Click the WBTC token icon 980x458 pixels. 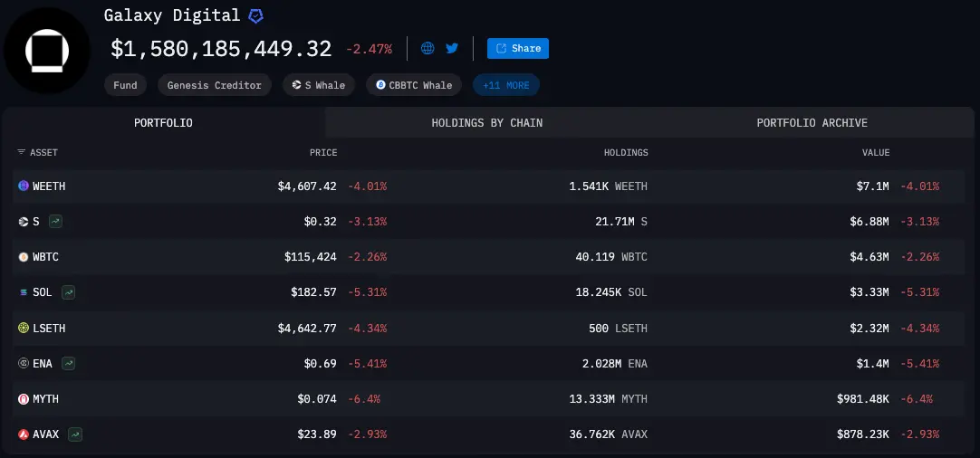[24, 257]
